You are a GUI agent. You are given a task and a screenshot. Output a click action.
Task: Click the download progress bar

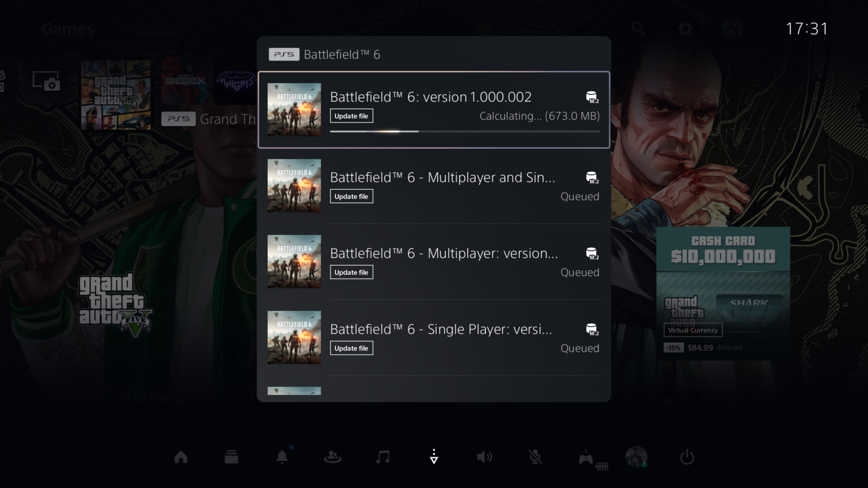(x=465, y=131)
